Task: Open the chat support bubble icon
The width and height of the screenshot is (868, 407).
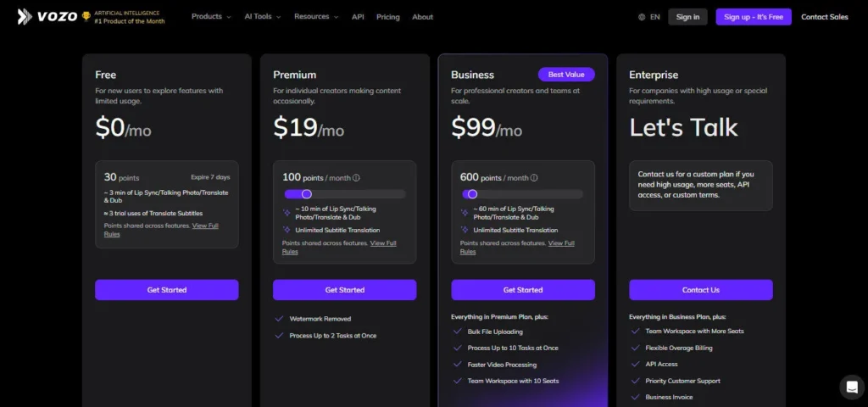Action: coord(851,387)
